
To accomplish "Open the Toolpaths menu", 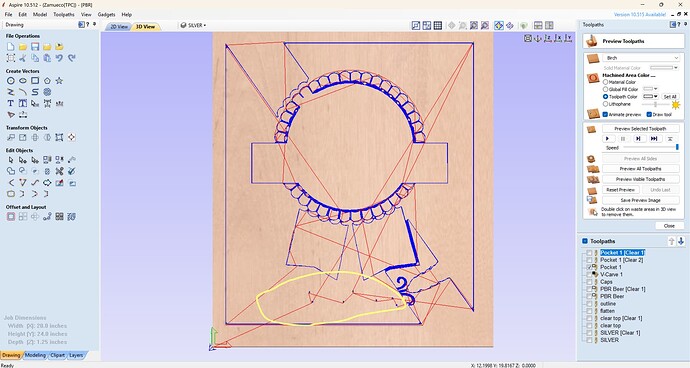I will coord(64,15).
